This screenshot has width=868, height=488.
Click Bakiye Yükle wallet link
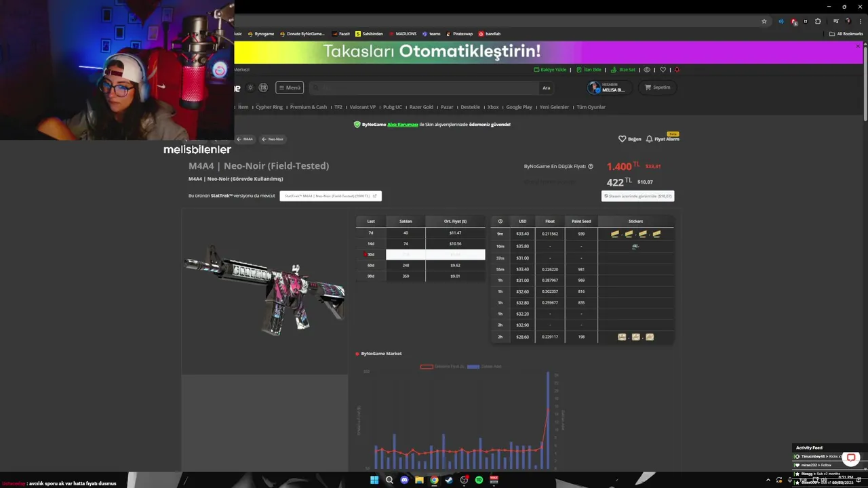tap(550, 69)
